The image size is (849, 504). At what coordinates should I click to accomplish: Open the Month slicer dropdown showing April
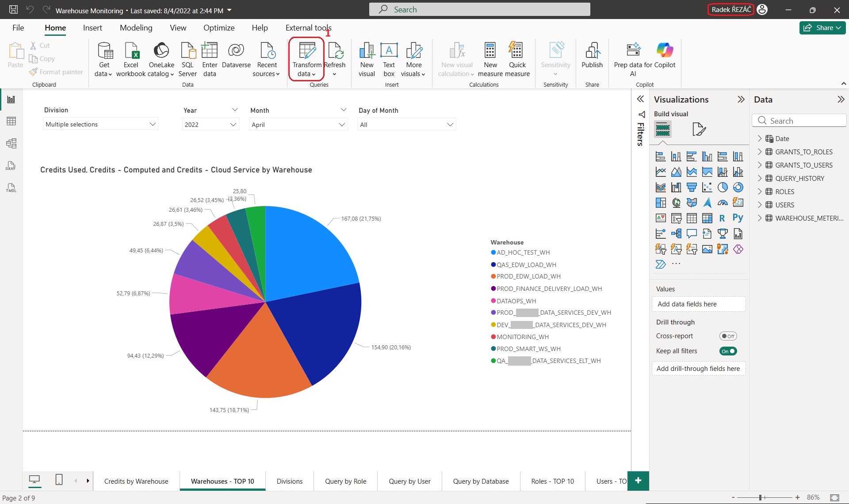click(341, 125)
